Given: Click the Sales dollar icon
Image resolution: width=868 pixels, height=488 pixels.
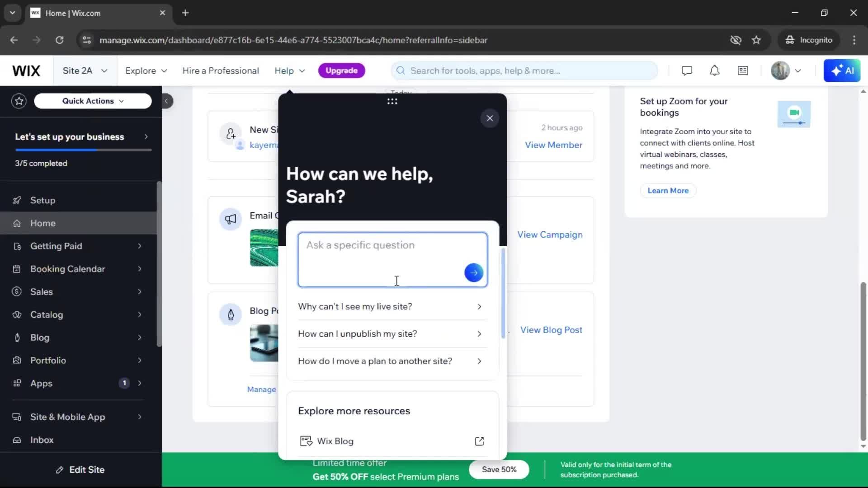Looking at the screenshot, I should pyautogui.click(x=17, y=292).
